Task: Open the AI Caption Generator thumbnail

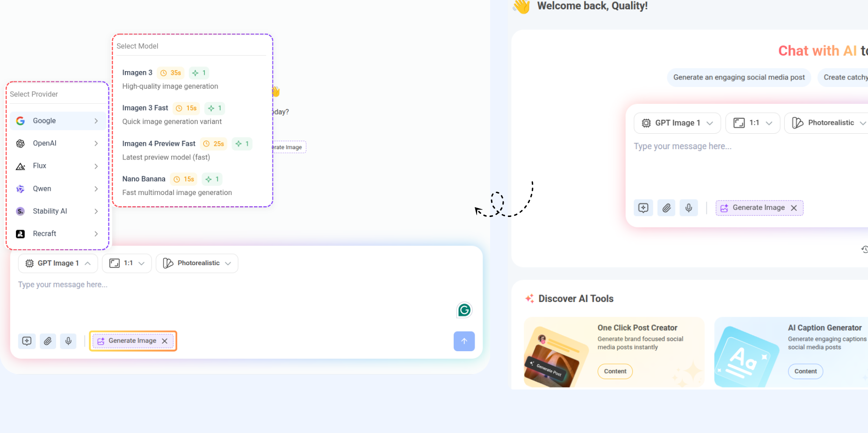Action: click(747, 356)
